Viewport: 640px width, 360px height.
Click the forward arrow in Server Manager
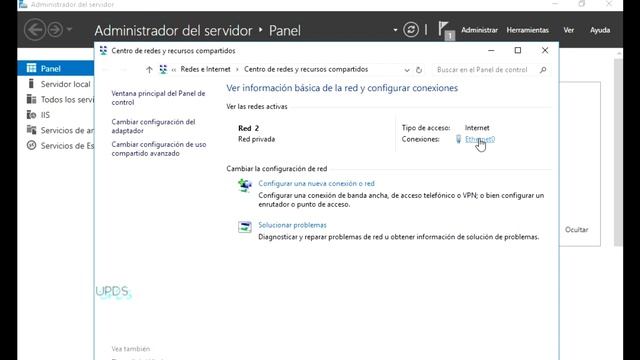(55, 30)
